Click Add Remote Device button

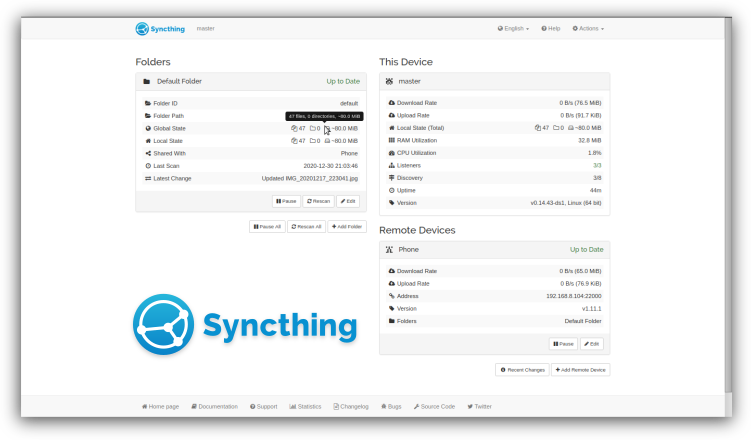580,370
